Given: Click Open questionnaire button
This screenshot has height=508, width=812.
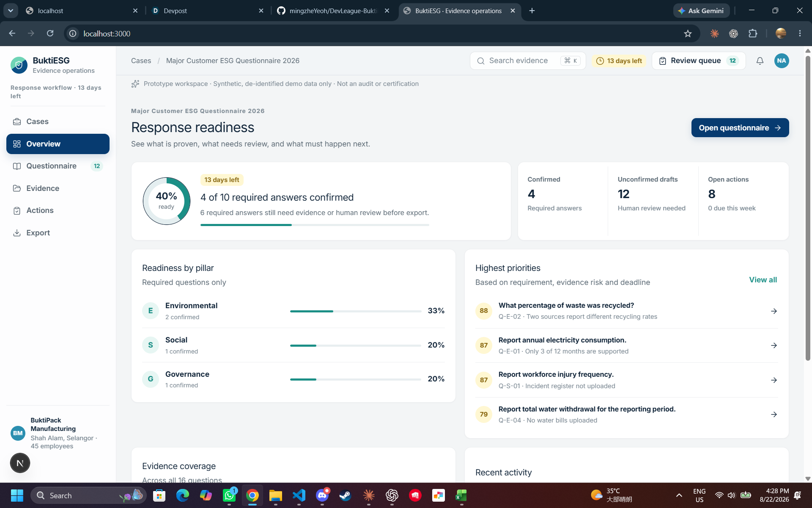Looking at the screenshot, I should point(740,128).
